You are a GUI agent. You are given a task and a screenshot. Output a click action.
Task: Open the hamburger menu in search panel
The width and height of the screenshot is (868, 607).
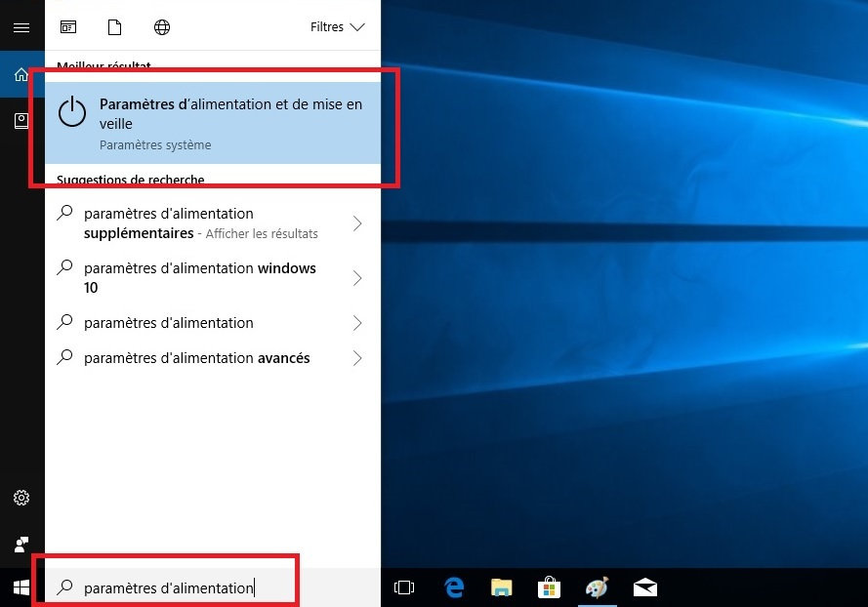pyautogui.click(x=21, y=27)
